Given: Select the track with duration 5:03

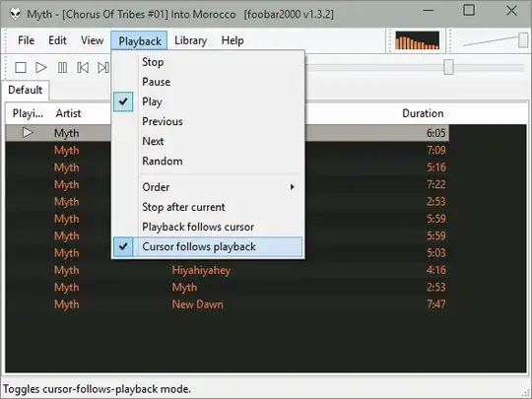Looking at the screenshot, I should click(228, 253).
